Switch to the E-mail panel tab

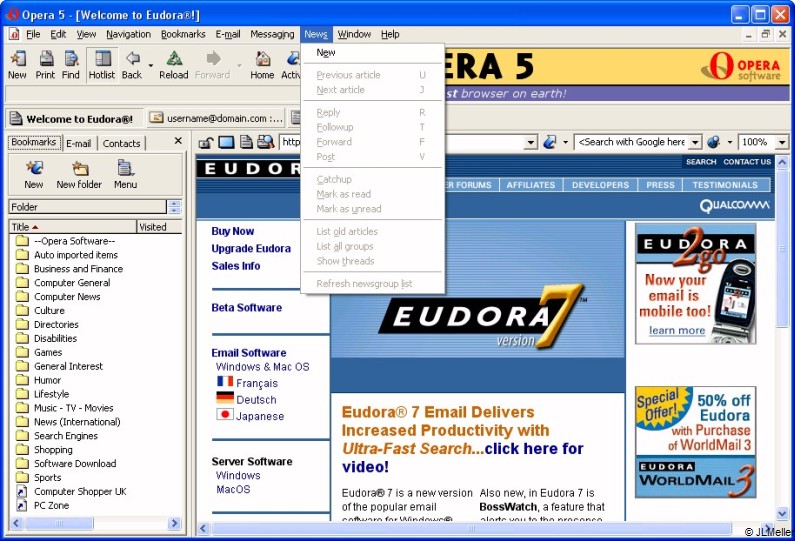79,143
